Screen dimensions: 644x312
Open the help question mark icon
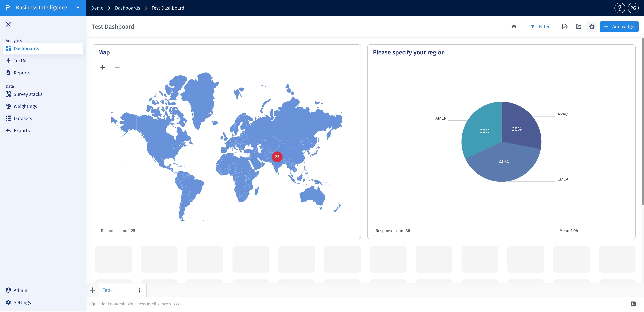(x=620, y=8)
